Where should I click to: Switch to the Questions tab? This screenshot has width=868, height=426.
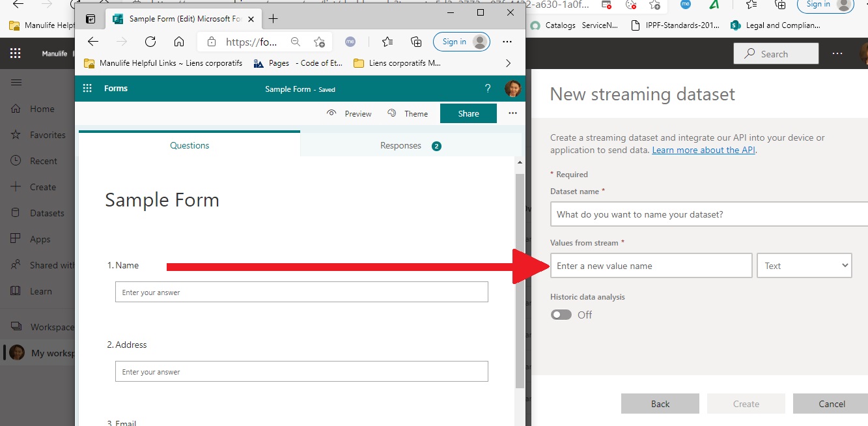[x=189, y=145]
